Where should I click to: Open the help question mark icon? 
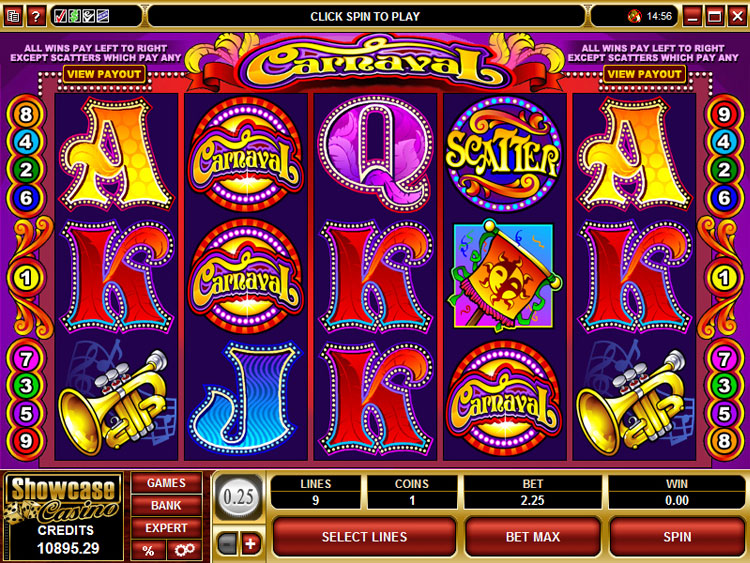[35, 16]
